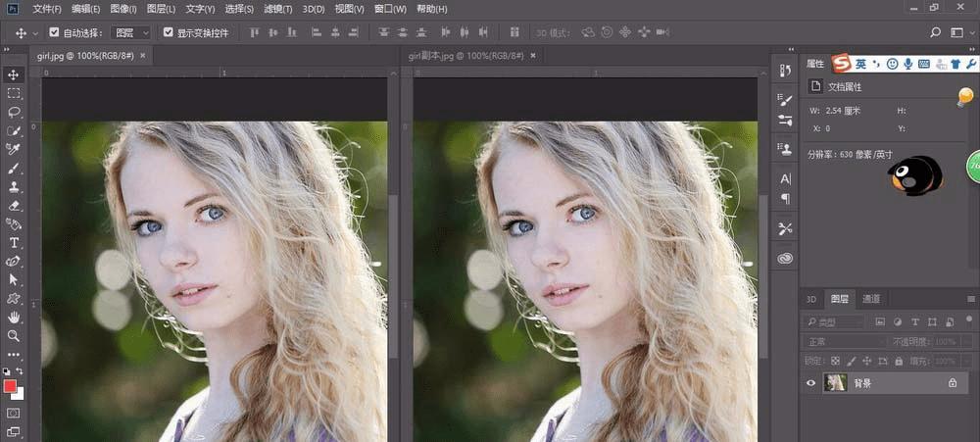Expand the 正常 blend mode dropdown

click(843, 341)
